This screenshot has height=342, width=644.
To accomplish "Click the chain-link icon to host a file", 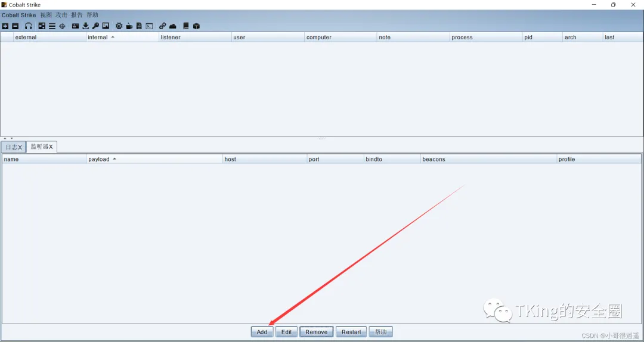I will (x=163, y=26).
